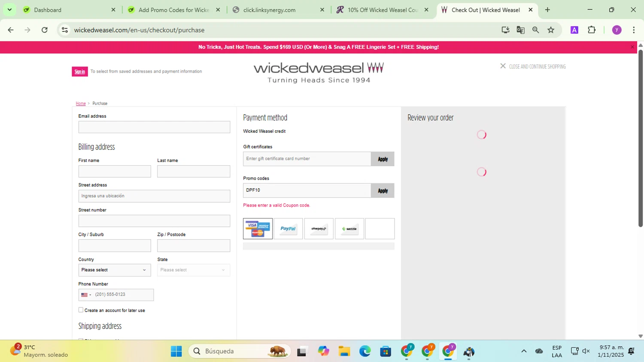Click the gift certificate number field
The width and height of the screenshot is (644, 362).
307,159
